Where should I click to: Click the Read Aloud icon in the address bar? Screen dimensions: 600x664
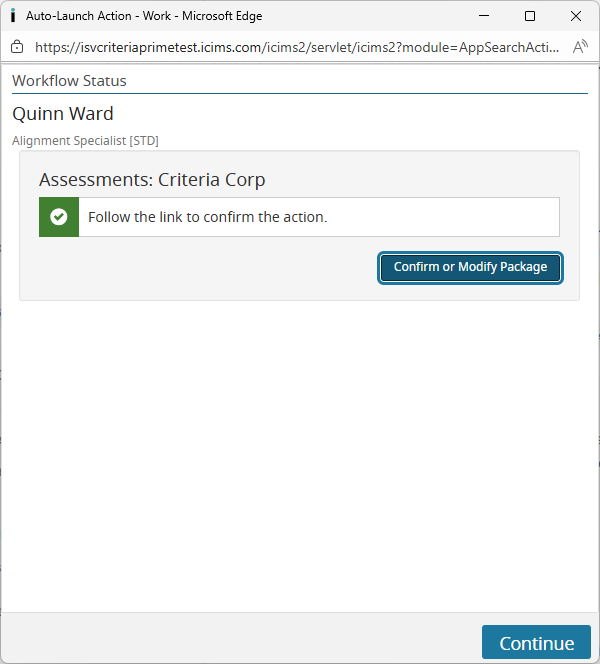(x=580, y=46)
